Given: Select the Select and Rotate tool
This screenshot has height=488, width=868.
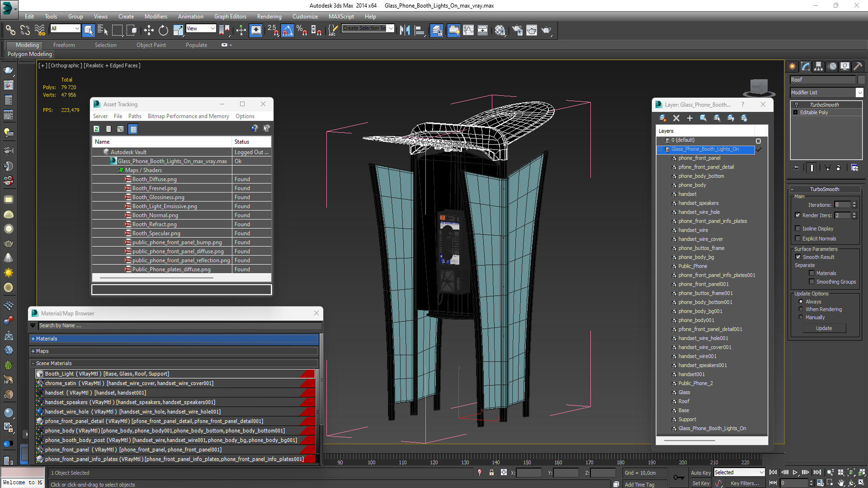Looking at the screenshot, I should [163, 30].
